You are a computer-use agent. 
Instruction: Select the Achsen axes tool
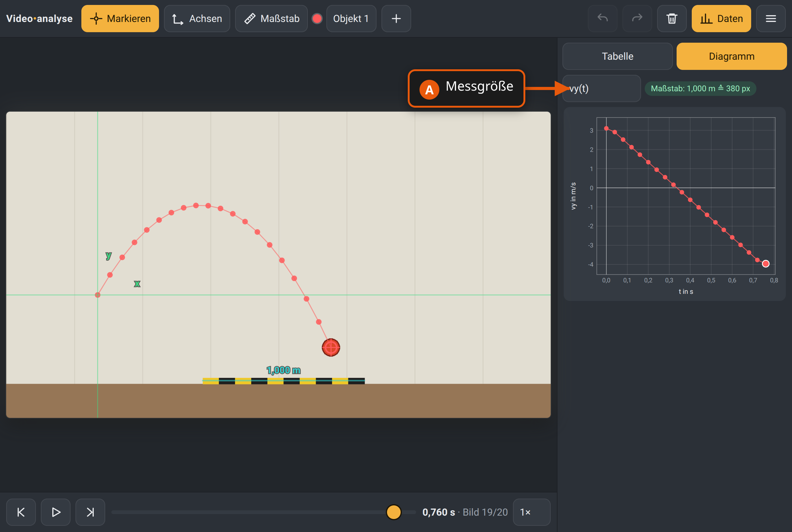pos(197,19)
